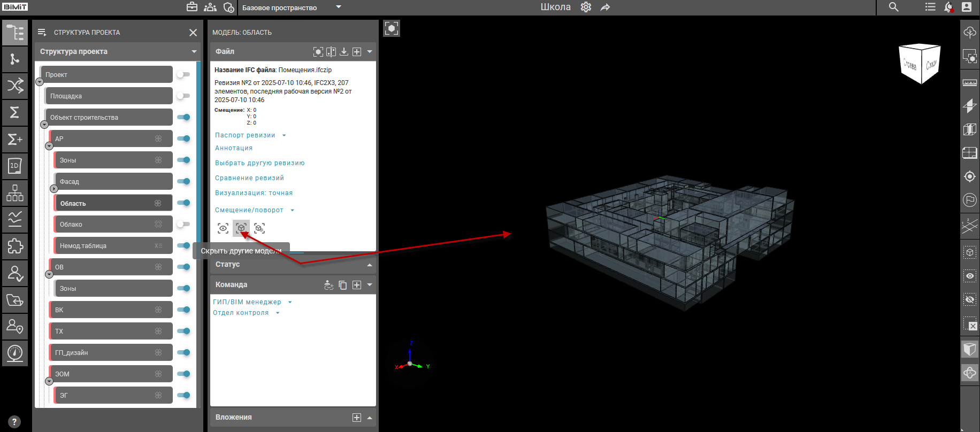Viewport: 980px width, 432px height.
Task: Toggle visibility switch for Фасад
Action: point(183,181)
